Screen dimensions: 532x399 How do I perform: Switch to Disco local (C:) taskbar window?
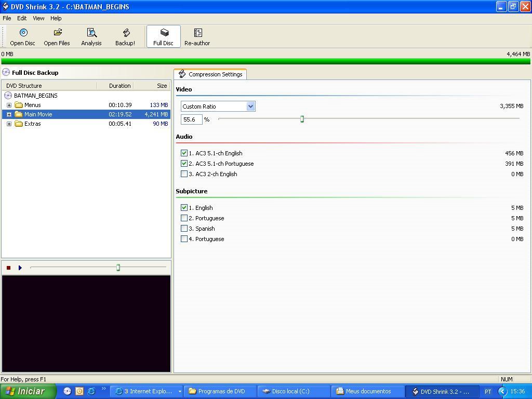click(293, 392)
